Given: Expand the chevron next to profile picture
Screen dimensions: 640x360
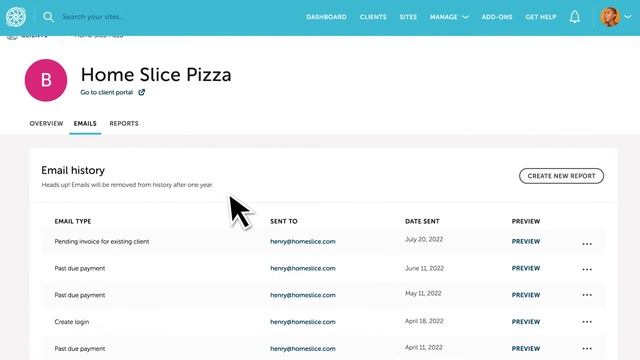Looking at the screenshot, I should [628, 17].
